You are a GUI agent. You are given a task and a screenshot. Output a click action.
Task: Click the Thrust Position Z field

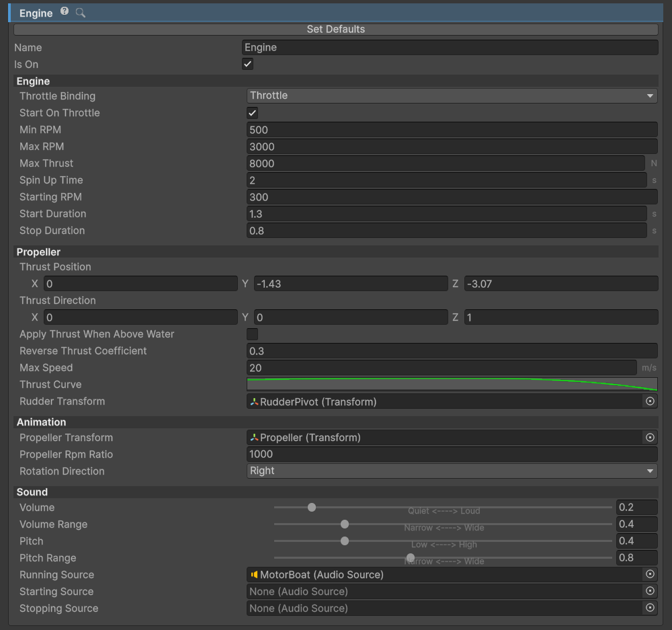(561, 284)
